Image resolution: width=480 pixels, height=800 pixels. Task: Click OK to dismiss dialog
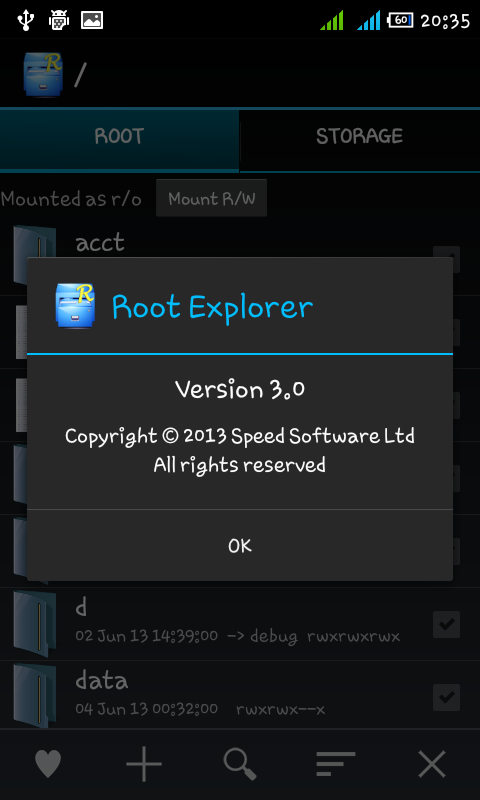(240, 545)
